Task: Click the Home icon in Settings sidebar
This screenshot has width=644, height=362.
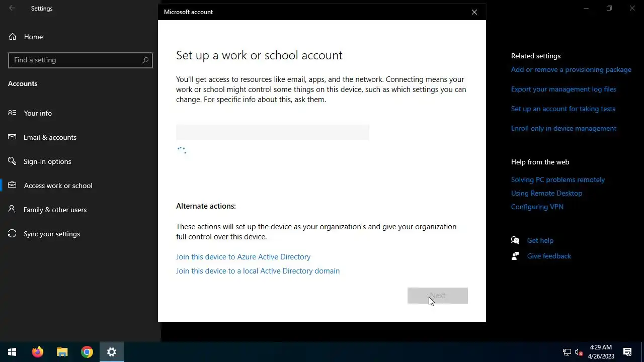Action: pos(13,37)
